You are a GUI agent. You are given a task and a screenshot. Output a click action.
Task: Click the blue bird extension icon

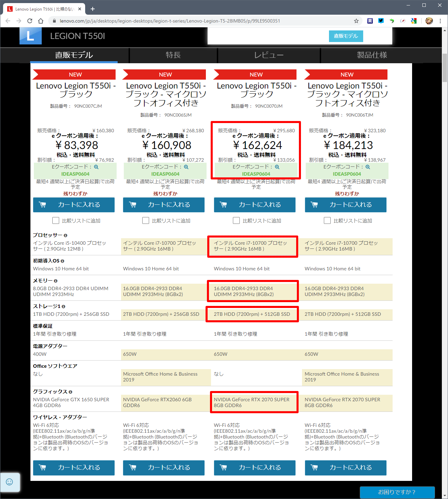(x=381, y=21)
